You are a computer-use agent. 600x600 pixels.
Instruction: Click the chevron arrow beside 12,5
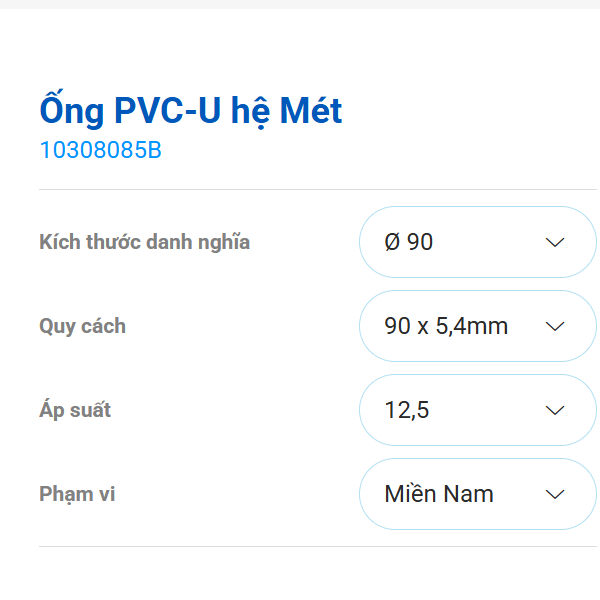pos(556,410)
